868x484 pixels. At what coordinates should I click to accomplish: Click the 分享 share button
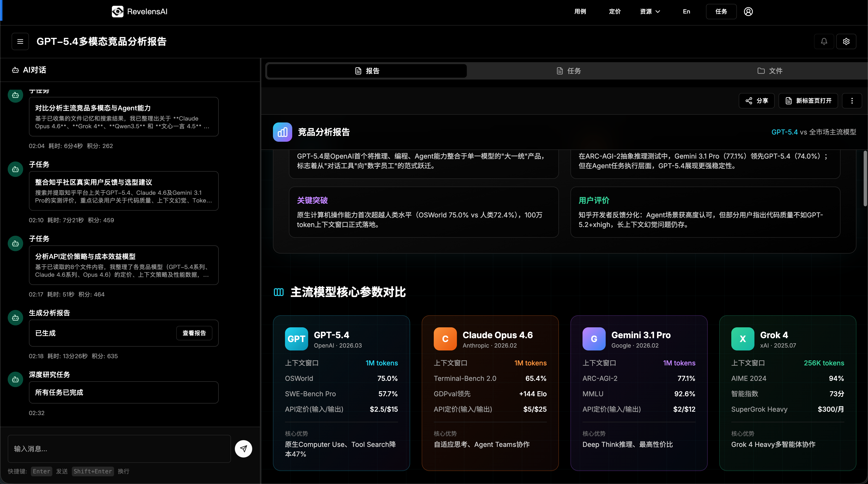click(x=756, y=101)
